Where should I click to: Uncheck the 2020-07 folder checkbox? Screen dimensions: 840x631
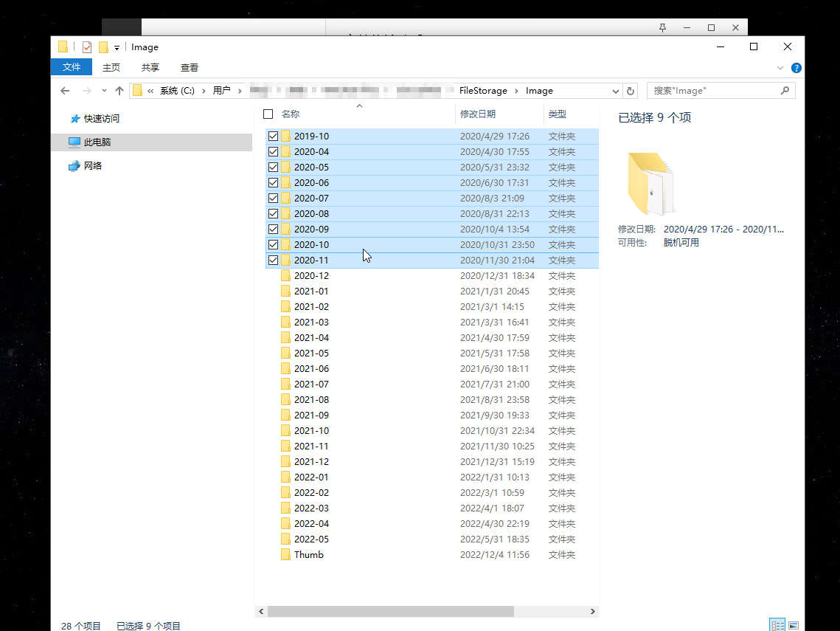tap(273, 198)
